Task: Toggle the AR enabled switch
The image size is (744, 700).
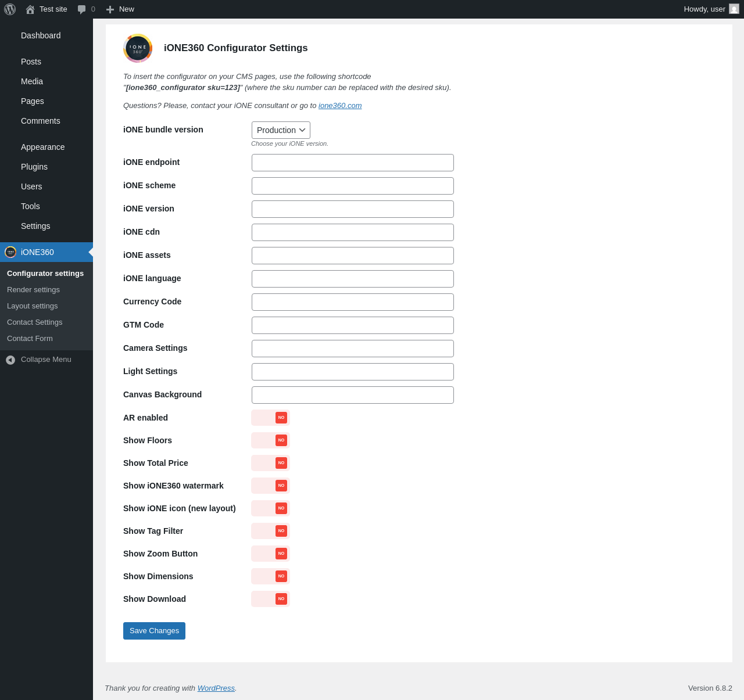Action: point(270,418)
